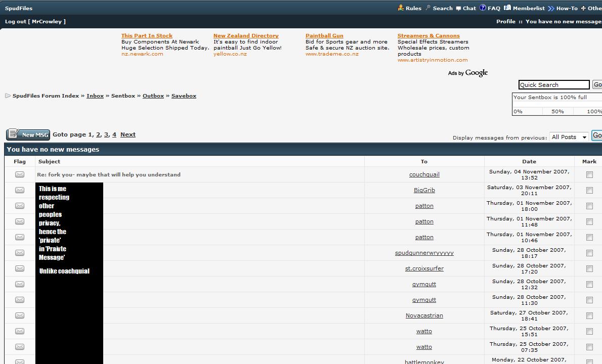This screenshot has height=364, width=602.
Task: Open the FAQ question-mark icon
Action: coord(483,8)
